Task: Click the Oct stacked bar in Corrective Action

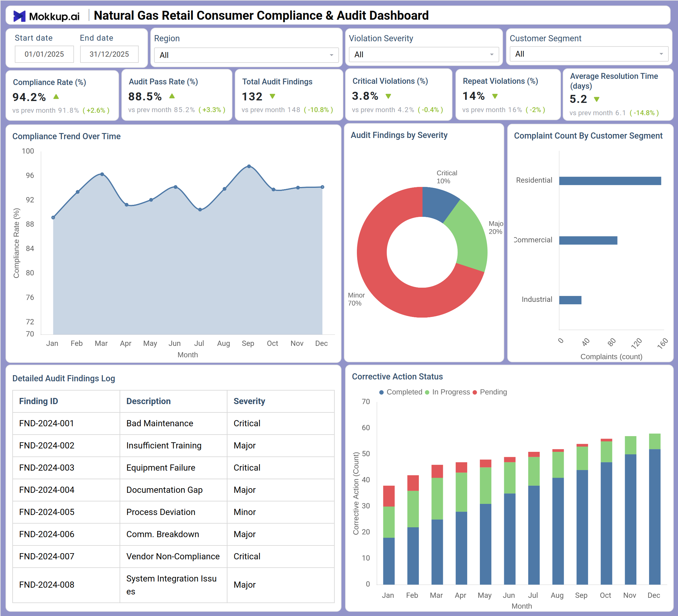Action: (x=607, y=512)
